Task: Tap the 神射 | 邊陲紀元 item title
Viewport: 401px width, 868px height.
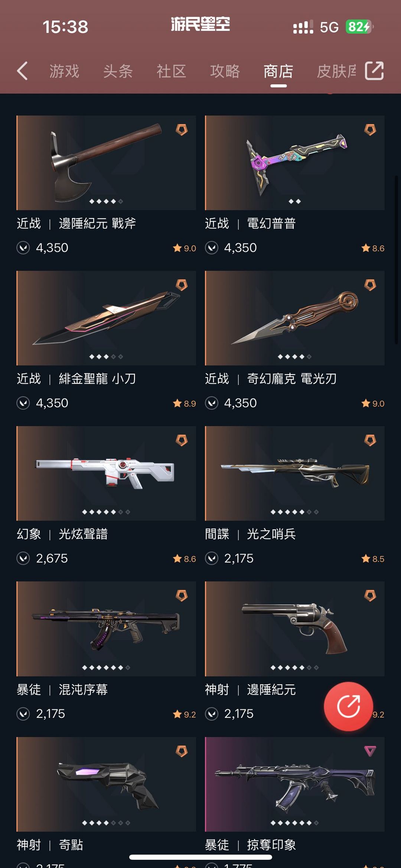Action: tap(251, 690)
